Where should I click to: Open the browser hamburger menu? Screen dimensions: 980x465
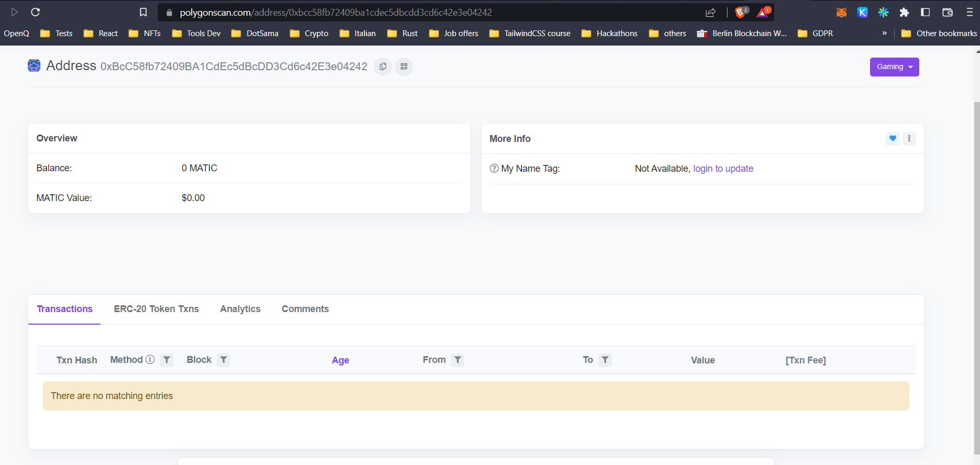(x=970, y=12)
